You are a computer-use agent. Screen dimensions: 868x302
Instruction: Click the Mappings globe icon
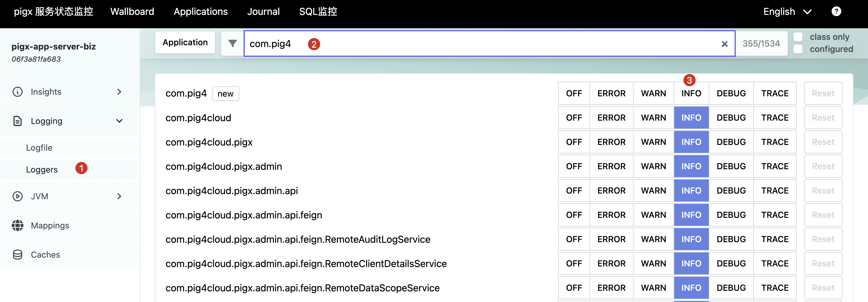tap(18, 225)
